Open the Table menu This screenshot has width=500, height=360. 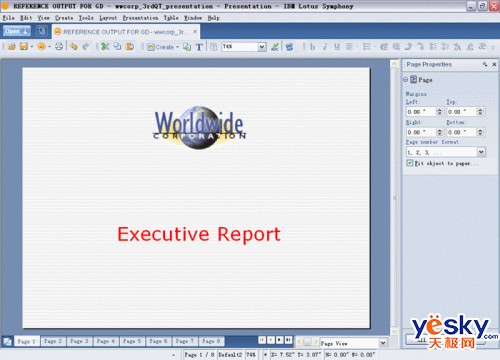(x=171, y=18)
